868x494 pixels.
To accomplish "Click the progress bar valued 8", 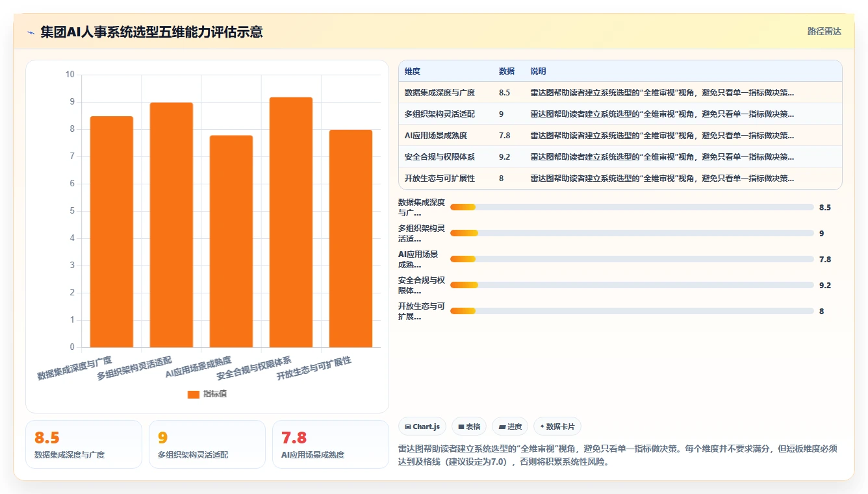I will (632, 311).
